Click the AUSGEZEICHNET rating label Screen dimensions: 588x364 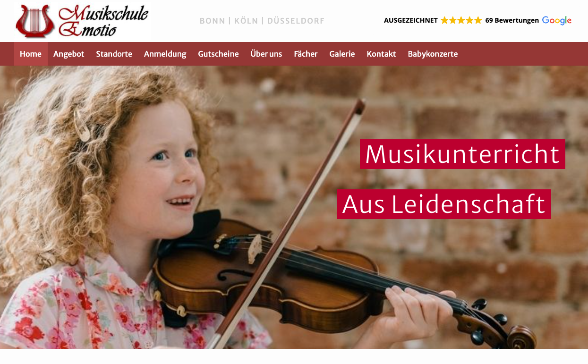click(411, 20)
